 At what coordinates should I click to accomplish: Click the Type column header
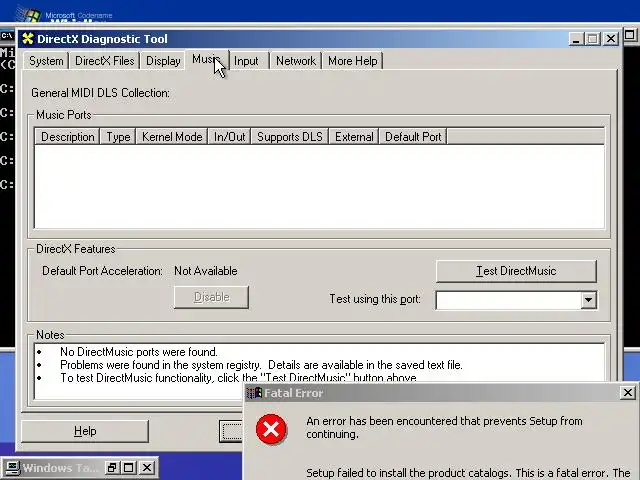pos(118,137)
